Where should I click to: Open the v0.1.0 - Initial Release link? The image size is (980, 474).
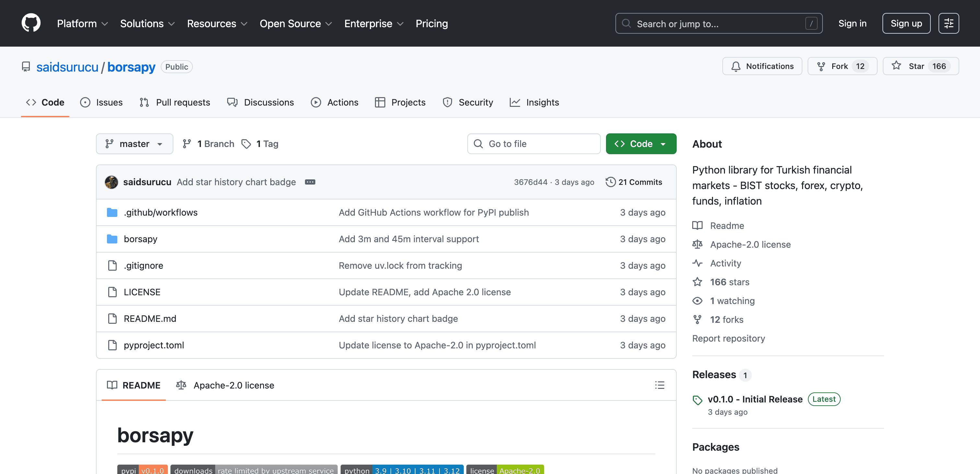tap(755, 399)
